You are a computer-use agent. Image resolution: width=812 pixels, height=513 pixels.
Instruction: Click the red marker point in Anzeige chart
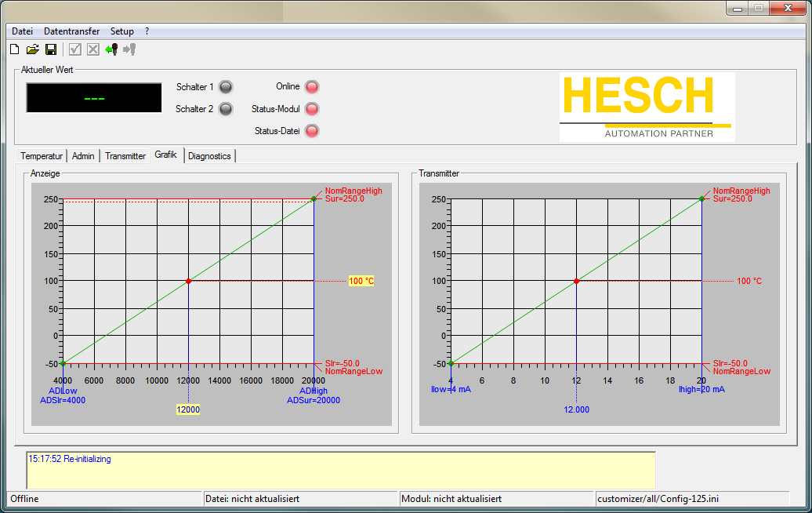pos(188,281)
